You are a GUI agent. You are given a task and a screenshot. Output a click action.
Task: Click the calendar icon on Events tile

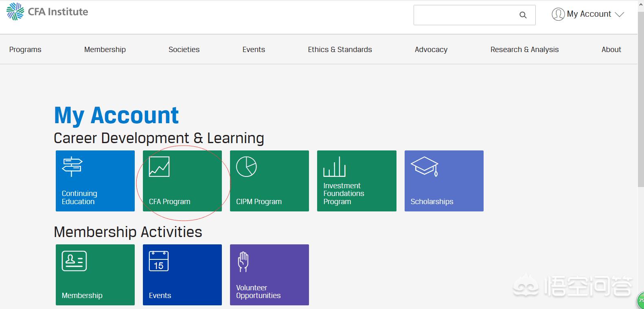pyautogui.click(x=159, y=261)
